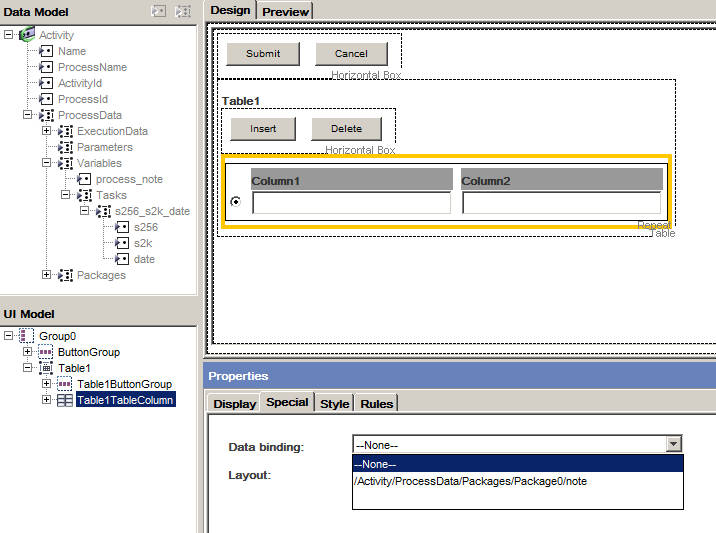Viewport: 716px width, 533px height.
Task: Click the Parameters group icon
Action: click(65, 147)
